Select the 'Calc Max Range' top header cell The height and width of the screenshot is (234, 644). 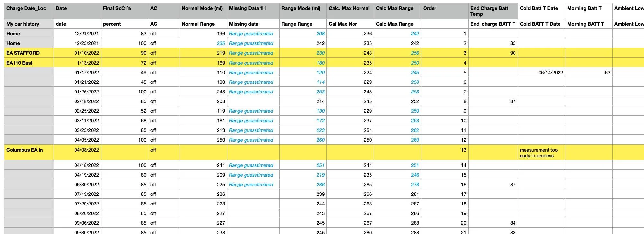pos(397,11)
